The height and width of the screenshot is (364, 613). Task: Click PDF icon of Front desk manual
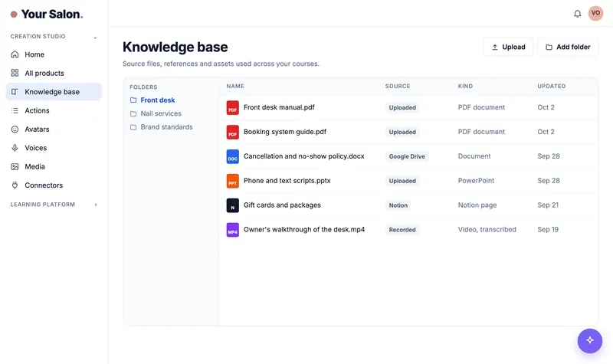pyautogui.click(x=233, y=107)
